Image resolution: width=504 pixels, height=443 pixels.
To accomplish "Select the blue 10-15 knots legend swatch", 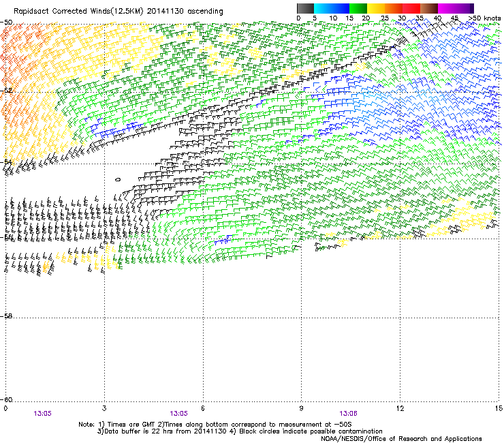I will point(341,8).
